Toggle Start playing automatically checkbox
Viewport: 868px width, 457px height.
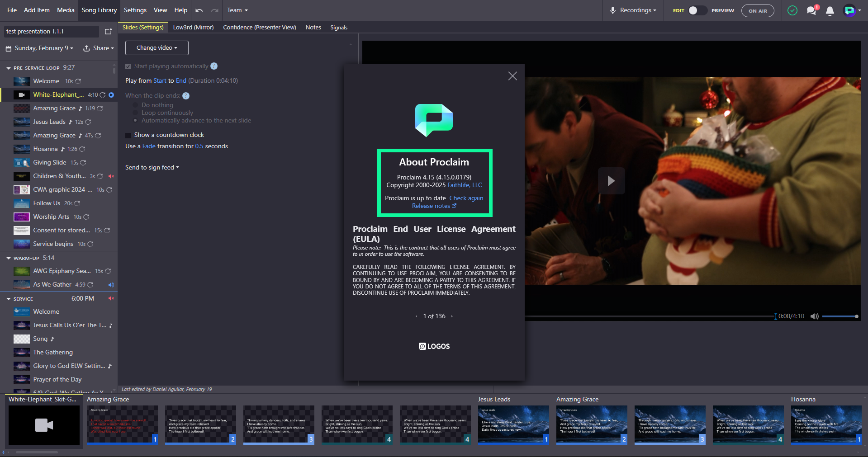pos(128,66)
